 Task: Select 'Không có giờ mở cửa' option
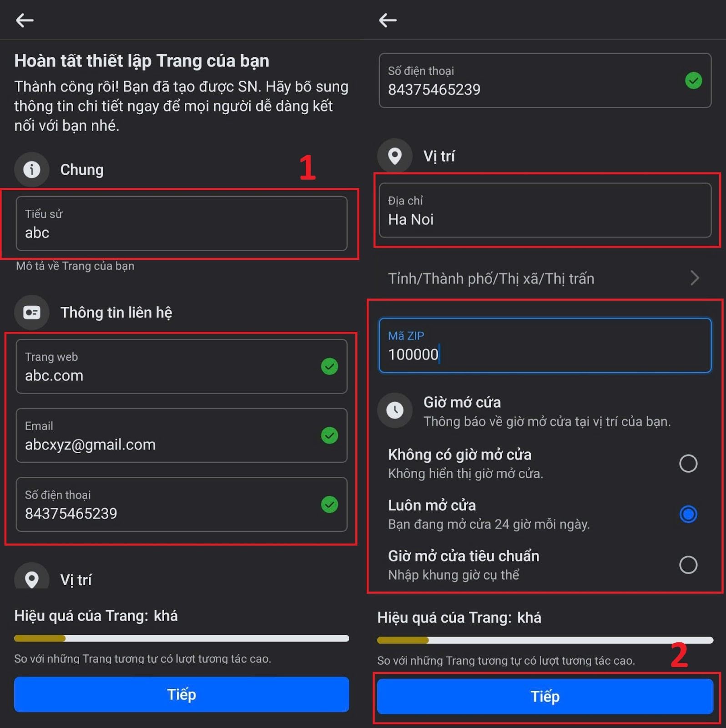click(x=688, y=464)
